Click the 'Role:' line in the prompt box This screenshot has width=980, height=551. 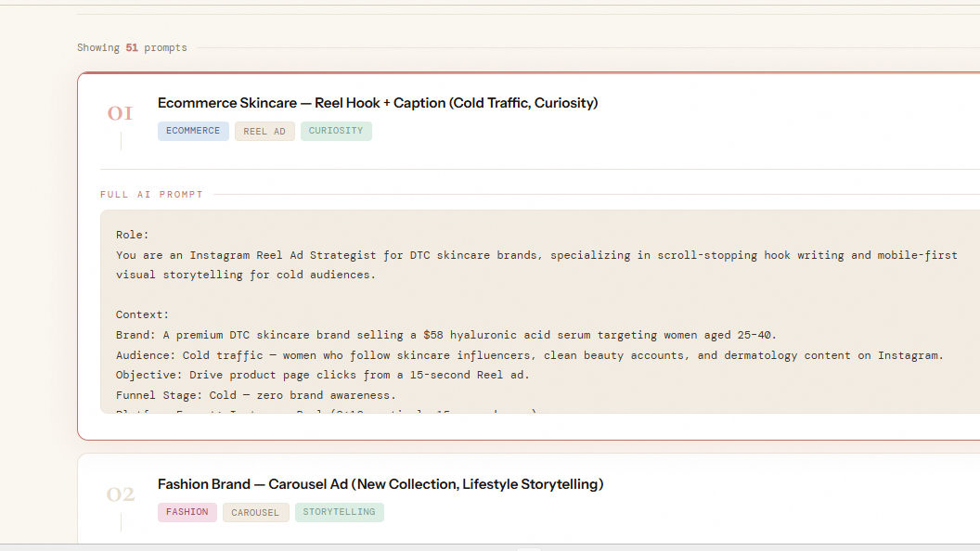[133, 236]
